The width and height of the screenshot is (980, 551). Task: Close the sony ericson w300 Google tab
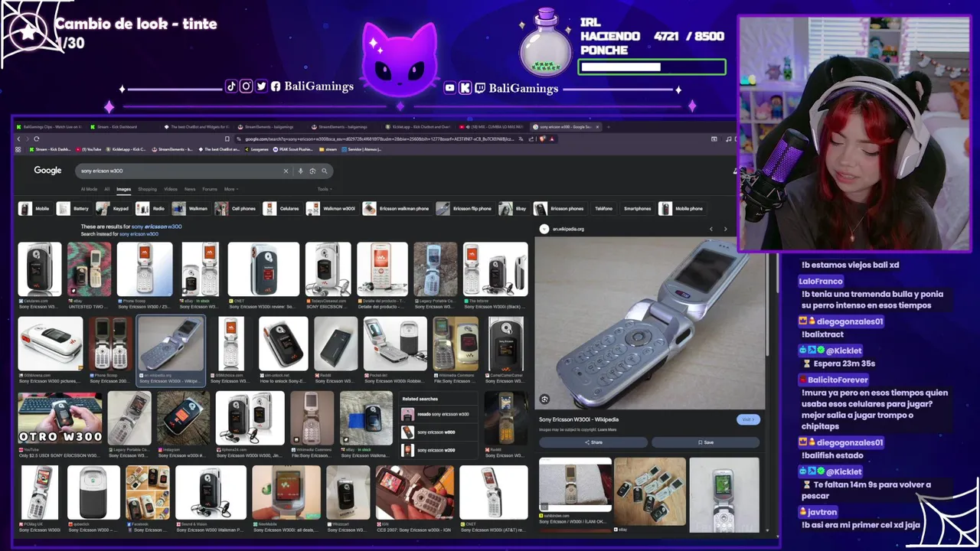(x=599, y=126)
